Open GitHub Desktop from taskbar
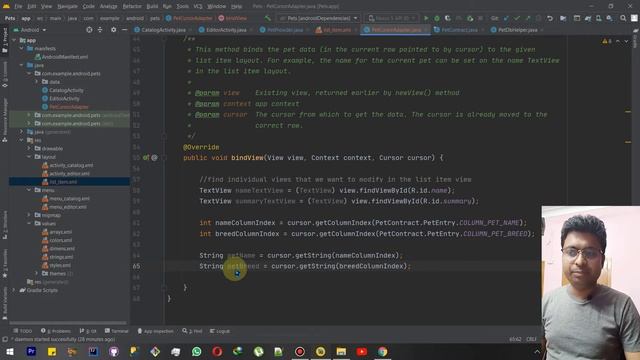This screenshot has height=360, width=640. pyautogui.click(x=114, y=351)
